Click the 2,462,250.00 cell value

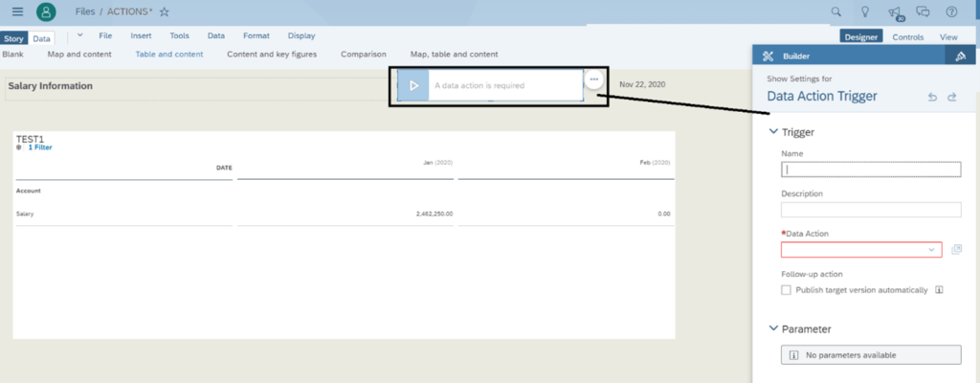(434, 214)
